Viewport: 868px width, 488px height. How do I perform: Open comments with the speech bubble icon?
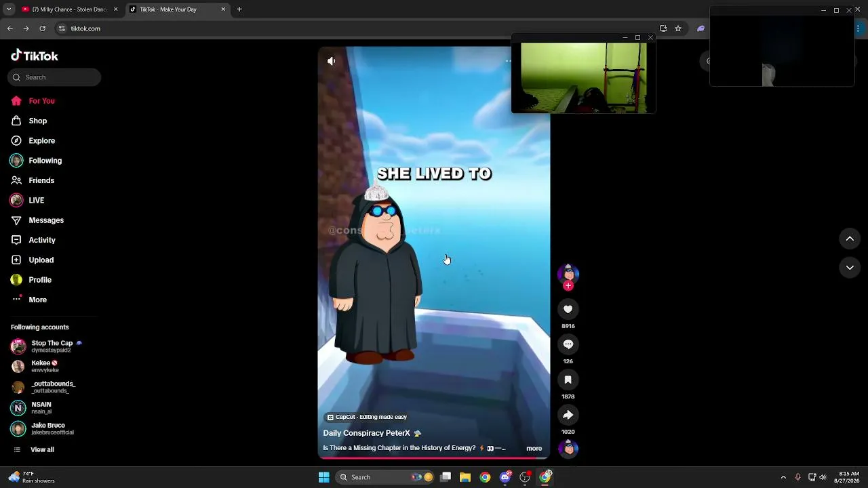point(568,344)
